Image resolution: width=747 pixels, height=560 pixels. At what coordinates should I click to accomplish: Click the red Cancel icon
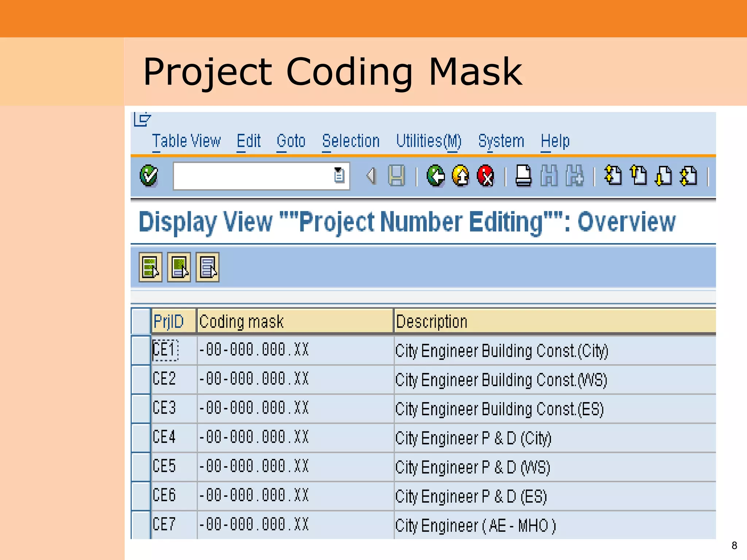pyautogui.click(x=486, y=176)
